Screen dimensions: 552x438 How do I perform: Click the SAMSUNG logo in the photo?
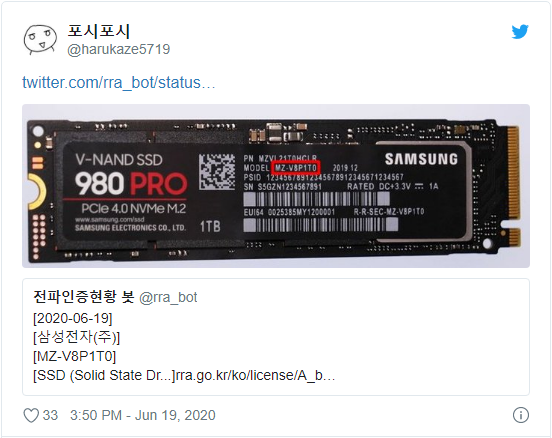click(421, 159)
